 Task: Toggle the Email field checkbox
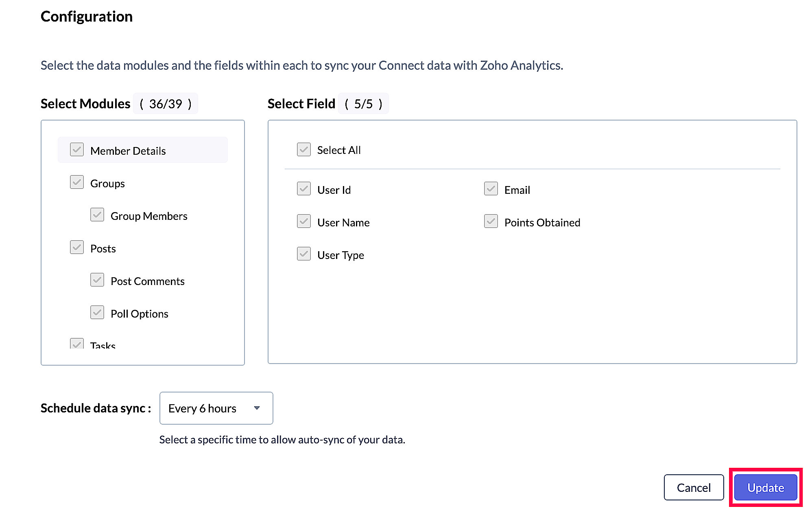click(x=491, y=189)
